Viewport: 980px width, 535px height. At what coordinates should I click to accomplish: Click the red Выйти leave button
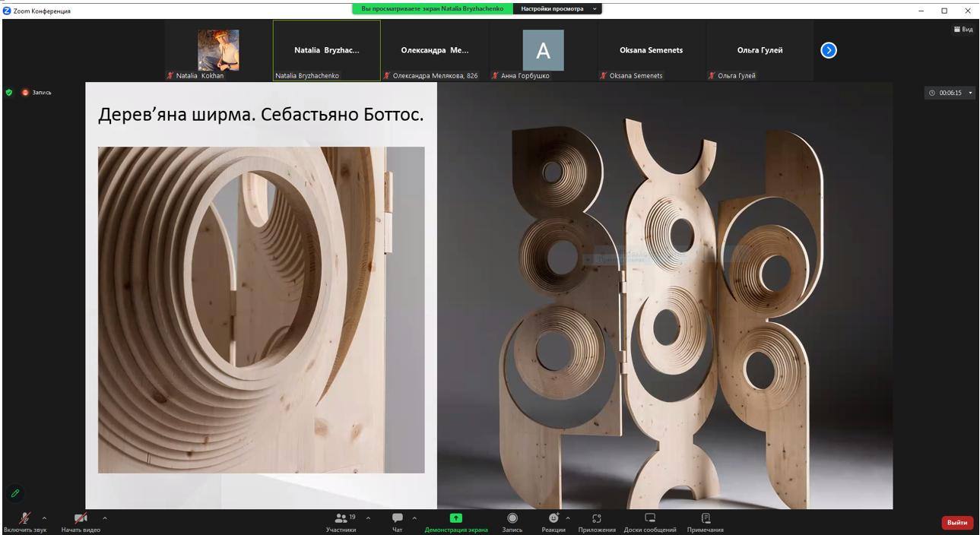point(957,522)
